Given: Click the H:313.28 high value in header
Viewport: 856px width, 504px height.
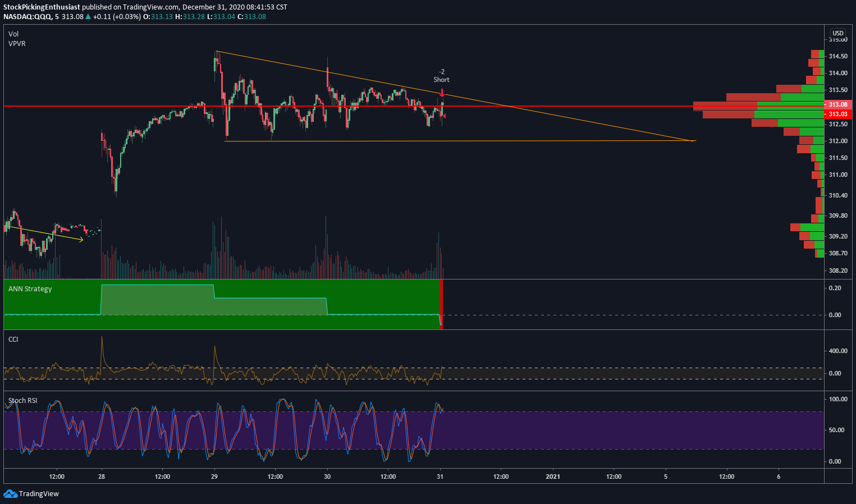Looking at the screenshot, I should tap(189, 16).
